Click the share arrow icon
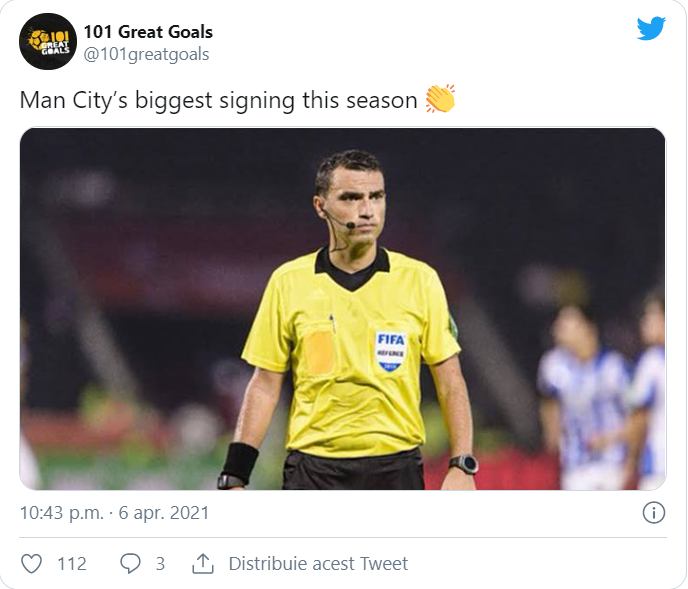This screenshot has width=688, height=589. (x=203, y=564)
